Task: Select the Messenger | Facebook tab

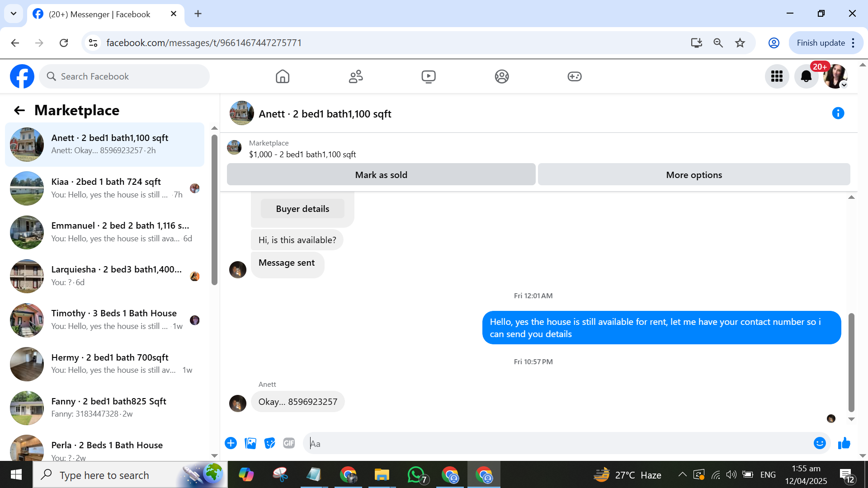Action: pyautogui.click(x=99, y=14)
